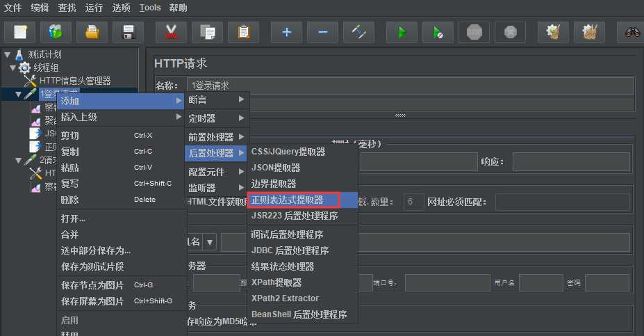Open the 编辑 menu
Viewport: 644px width, 336px height.
pos(40,8)
